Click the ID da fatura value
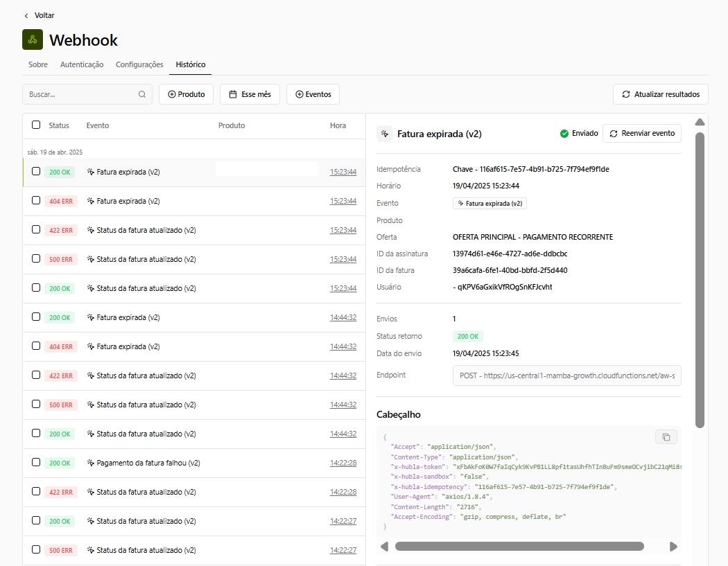The image size is (728, 566). [x=510, y=270]
